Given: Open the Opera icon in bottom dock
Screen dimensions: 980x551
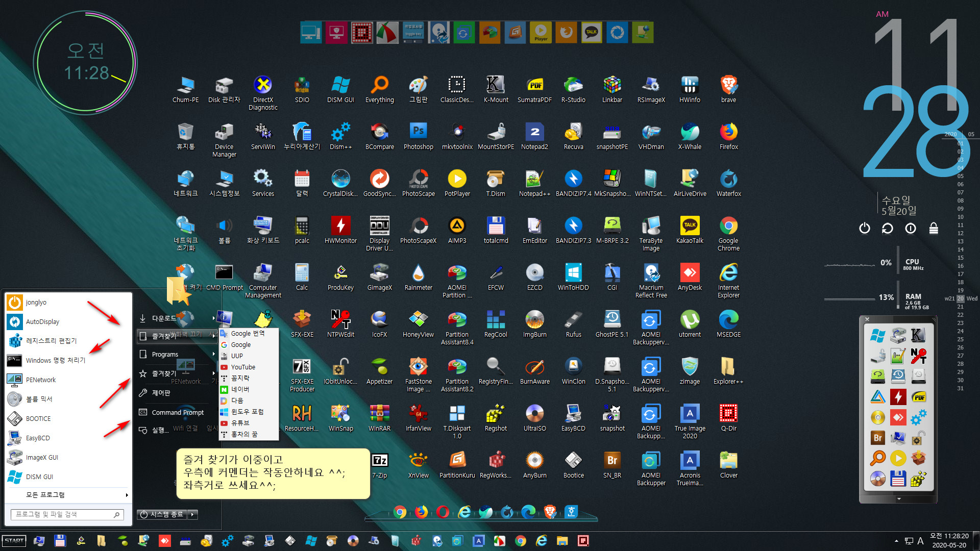Looking at the screenshot, I should click(x=443, y=512).
